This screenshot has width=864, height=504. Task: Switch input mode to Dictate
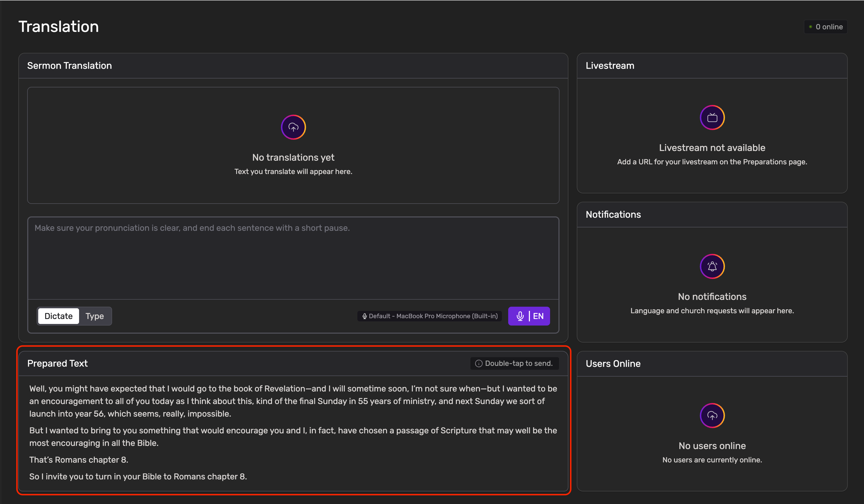point(59,316)
